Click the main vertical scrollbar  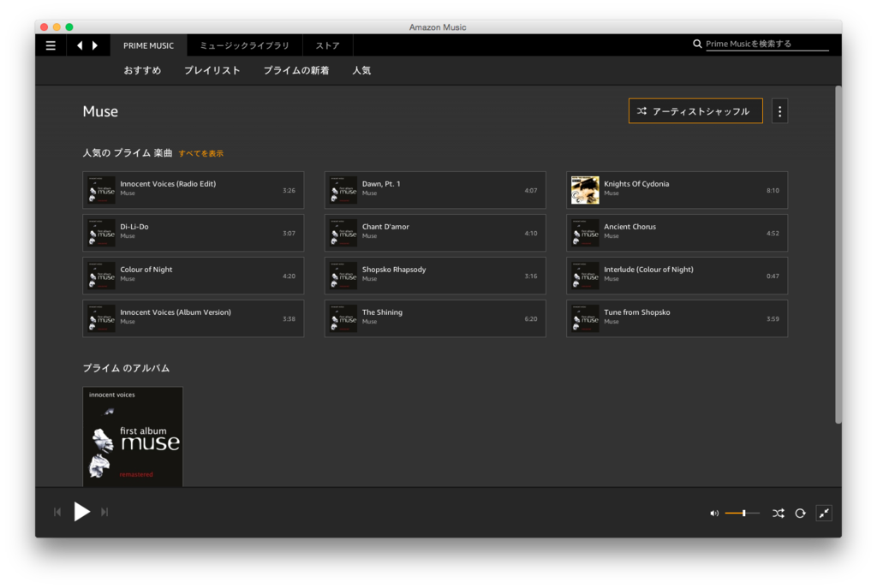838,254
